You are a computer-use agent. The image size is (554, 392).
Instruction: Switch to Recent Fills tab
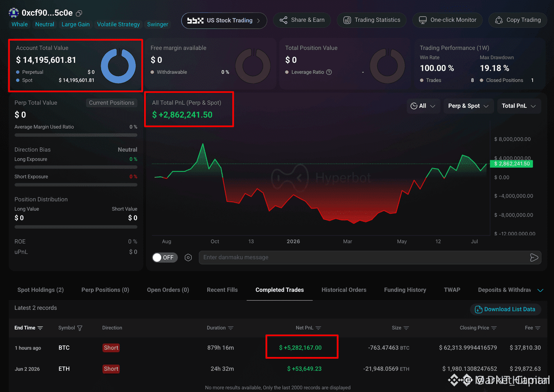[223, 290]
